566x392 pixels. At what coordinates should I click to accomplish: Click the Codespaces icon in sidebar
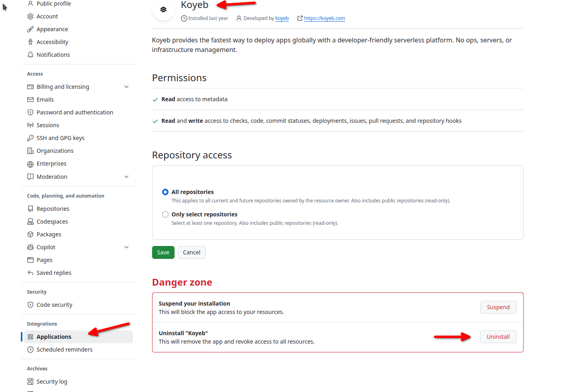coord(30,222)
